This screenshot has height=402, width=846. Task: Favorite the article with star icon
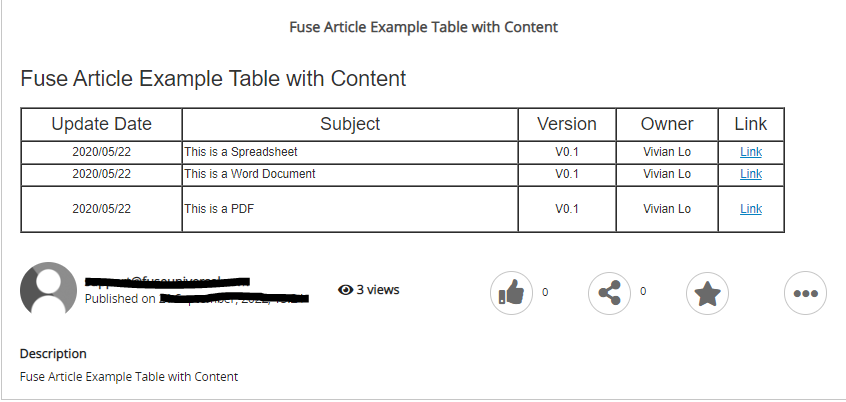click(707, 294)
